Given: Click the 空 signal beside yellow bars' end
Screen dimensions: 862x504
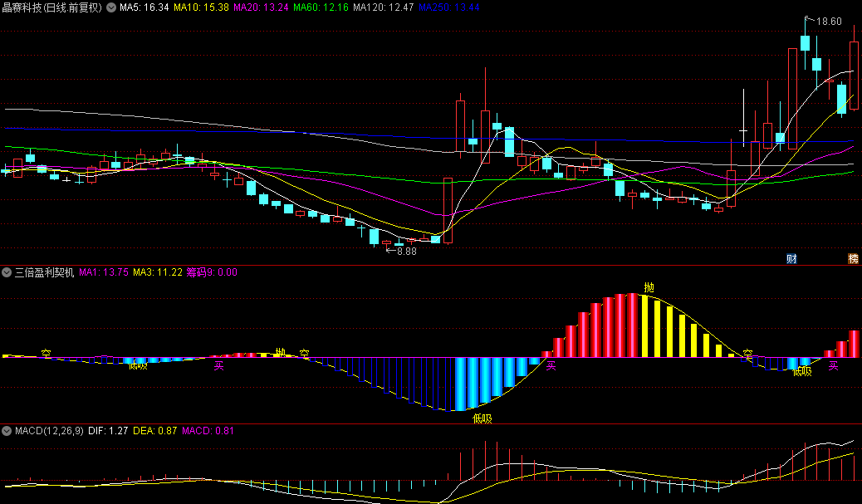Looking at the screenshot, I should (747, 353).
